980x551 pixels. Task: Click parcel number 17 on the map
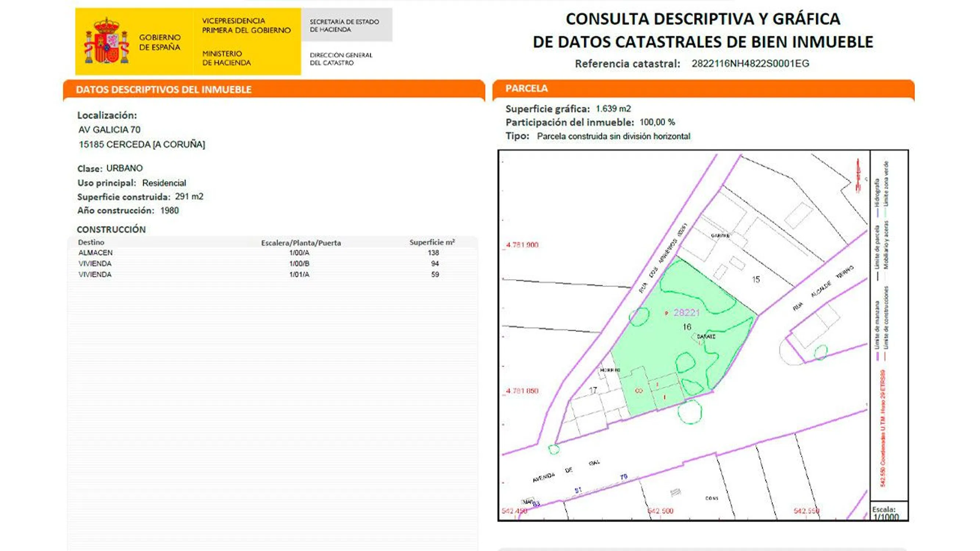pyautogui.click(x=593, y=390)
